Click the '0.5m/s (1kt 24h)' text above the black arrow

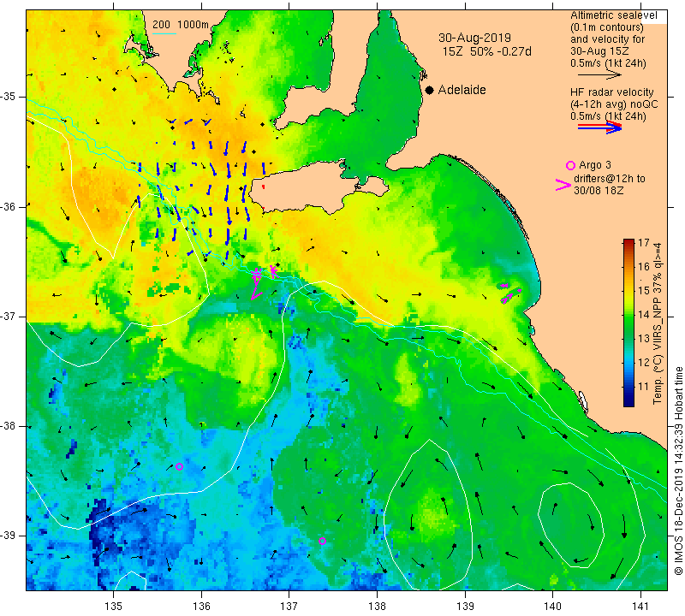608,63
